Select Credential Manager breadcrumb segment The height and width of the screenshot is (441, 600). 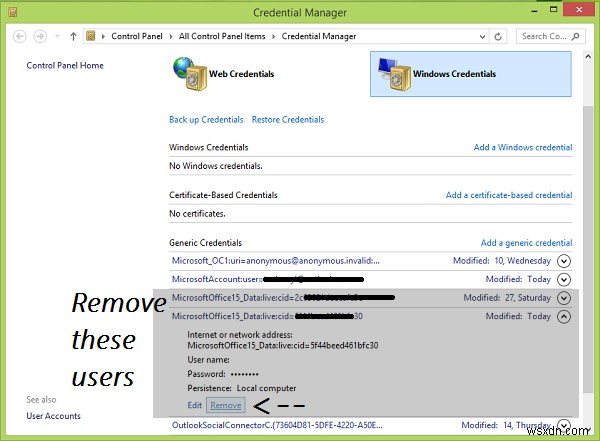(319, 36)
